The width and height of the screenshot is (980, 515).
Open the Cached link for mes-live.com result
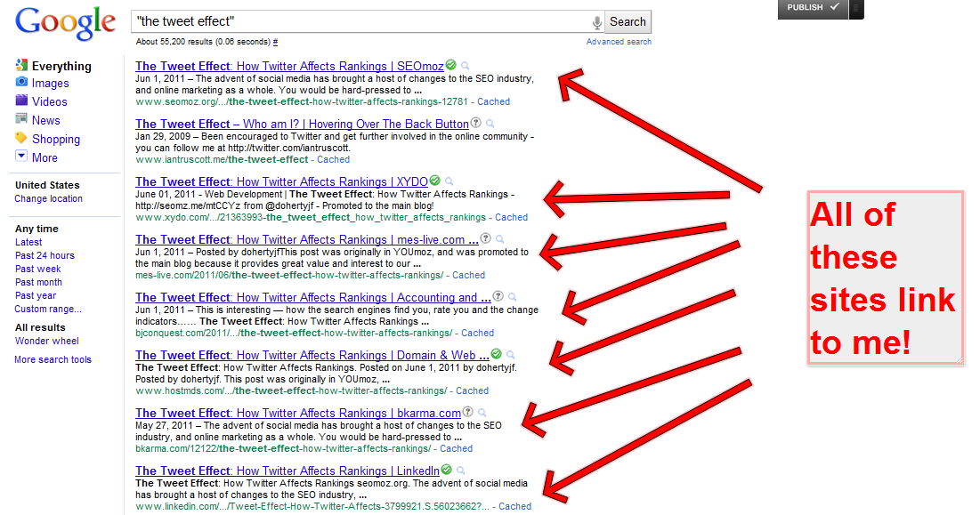[469, 276]
